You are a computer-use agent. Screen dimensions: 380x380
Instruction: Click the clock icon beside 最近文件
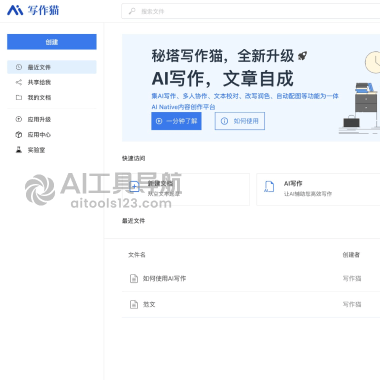click(19, 67)
